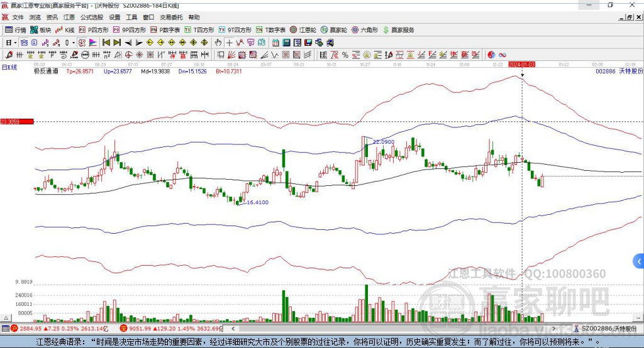The image size is (644, 348).
Task: Click the 002886 沃特股份 stock label
Action: click(x=619, y=71)
